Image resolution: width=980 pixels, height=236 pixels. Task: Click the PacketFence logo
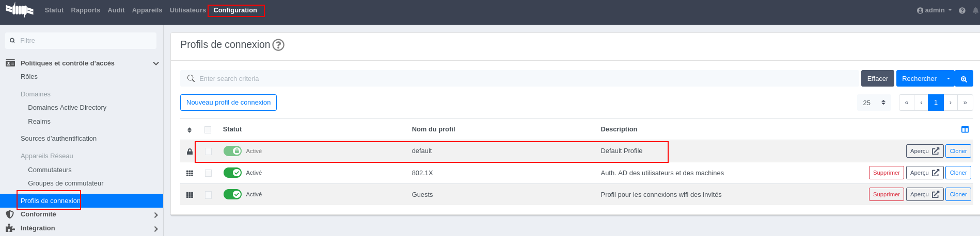click(x=20, y=10)
